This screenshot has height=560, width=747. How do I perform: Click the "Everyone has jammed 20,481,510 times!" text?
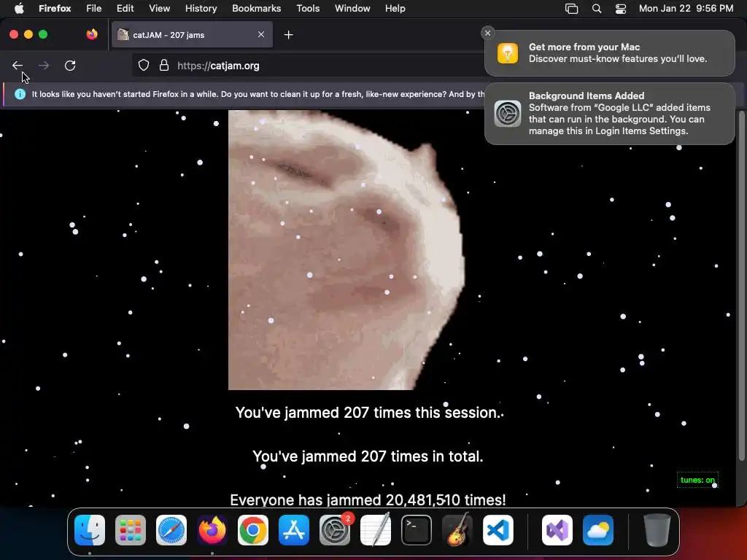click(368, 499)
